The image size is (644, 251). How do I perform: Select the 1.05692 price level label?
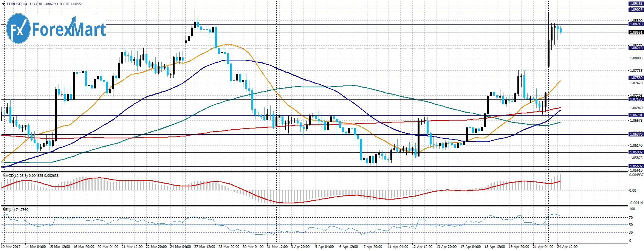click(x=636, y=166)
